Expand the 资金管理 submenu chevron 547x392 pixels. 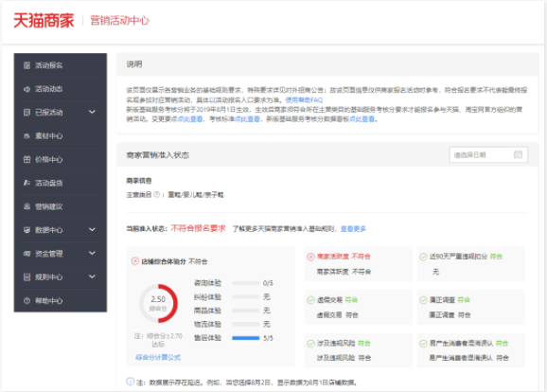coord(92,253)
